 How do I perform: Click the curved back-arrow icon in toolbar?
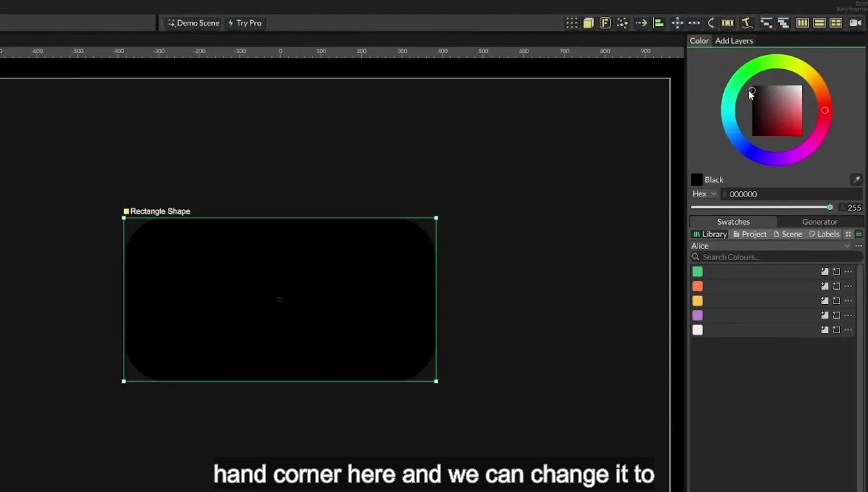coord(711,23)
